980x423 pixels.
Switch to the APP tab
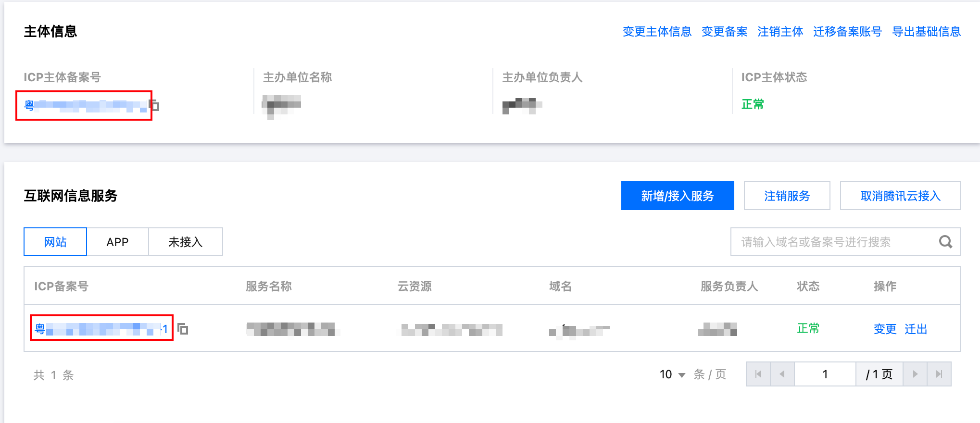(117, 242)
